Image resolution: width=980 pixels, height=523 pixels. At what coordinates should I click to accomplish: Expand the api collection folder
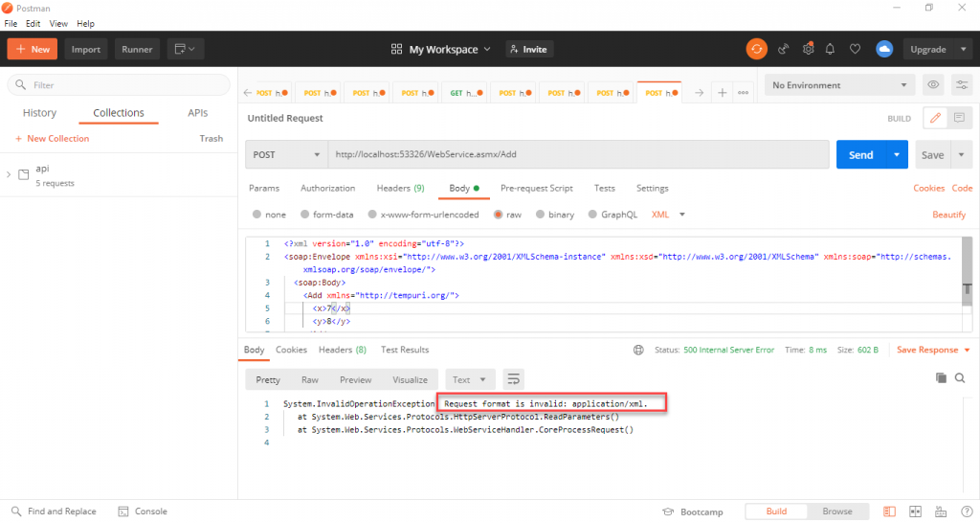click(9, 174)
